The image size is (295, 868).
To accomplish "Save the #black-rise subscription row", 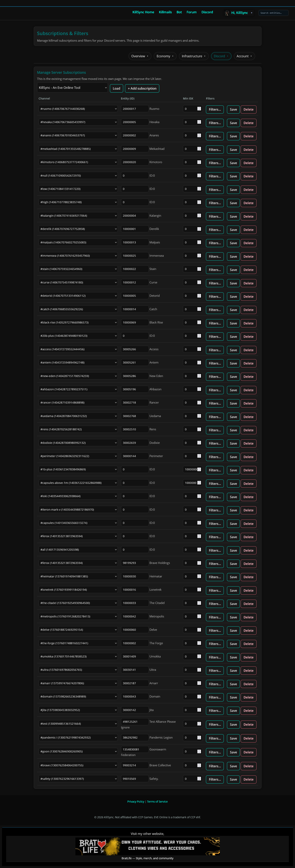I will (233, 323).
